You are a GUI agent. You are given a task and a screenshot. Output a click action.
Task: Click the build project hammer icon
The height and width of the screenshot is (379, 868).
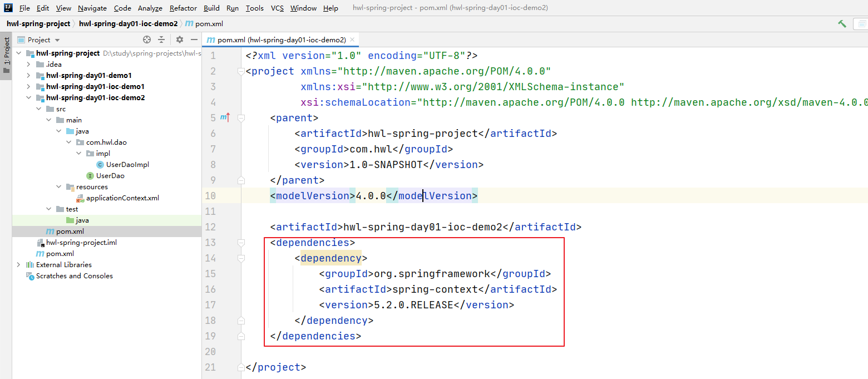point(842,23)
